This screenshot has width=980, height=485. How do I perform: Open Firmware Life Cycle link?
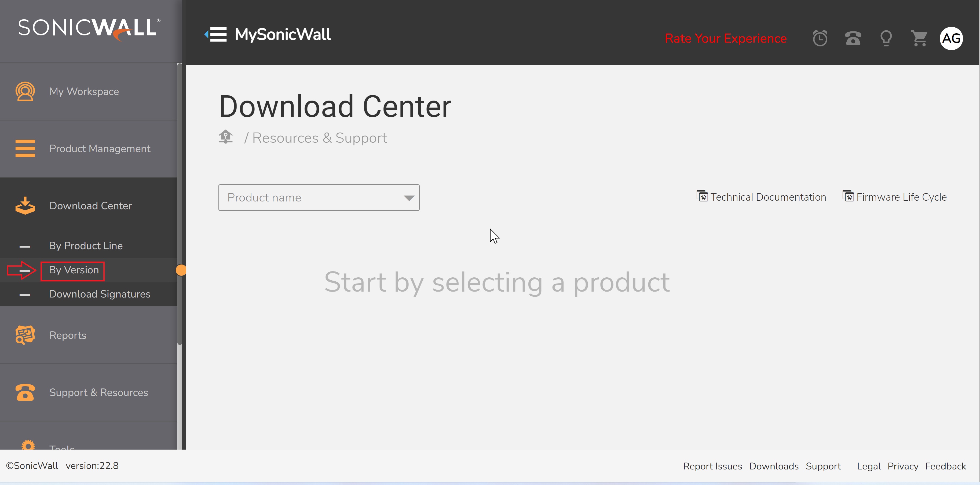pyautogui.click(x=901, y=197)
